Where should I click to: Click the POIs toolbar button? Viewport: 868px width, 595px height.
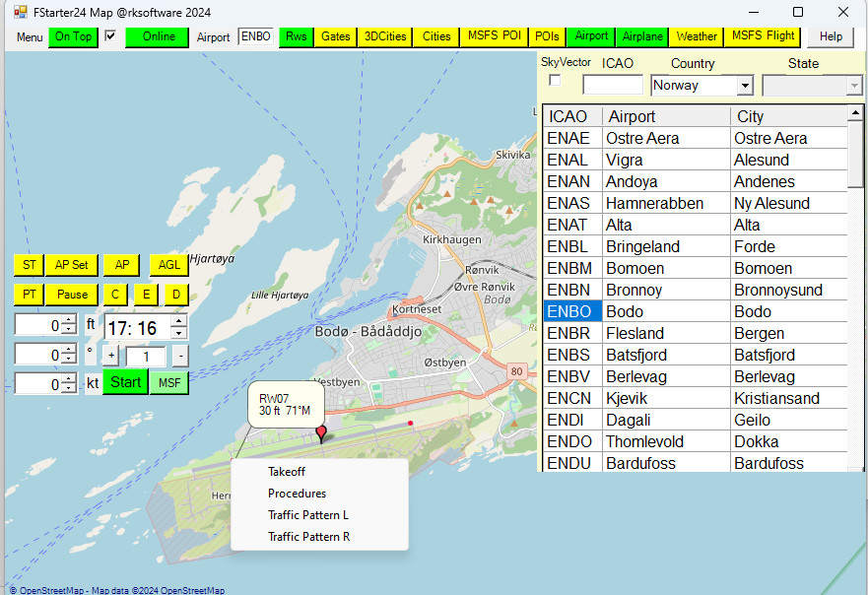[x=546, y=36]
